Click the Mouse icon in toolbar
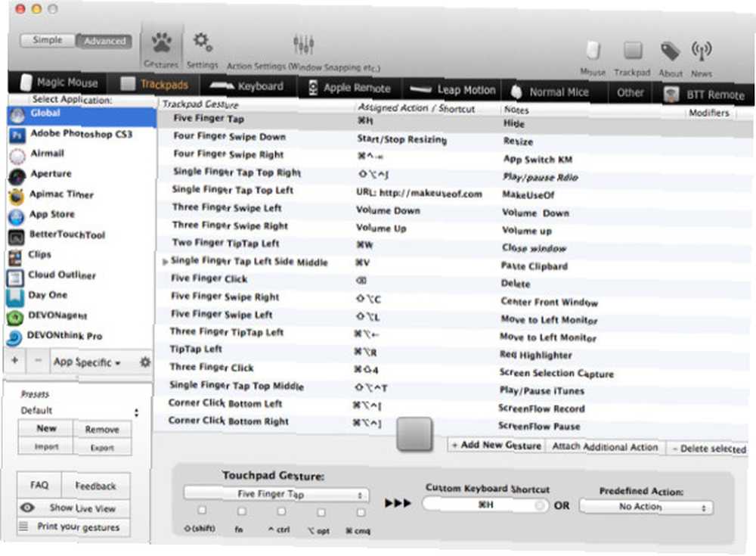This screenshot has width=756, height=556. (x=593, y=51)
